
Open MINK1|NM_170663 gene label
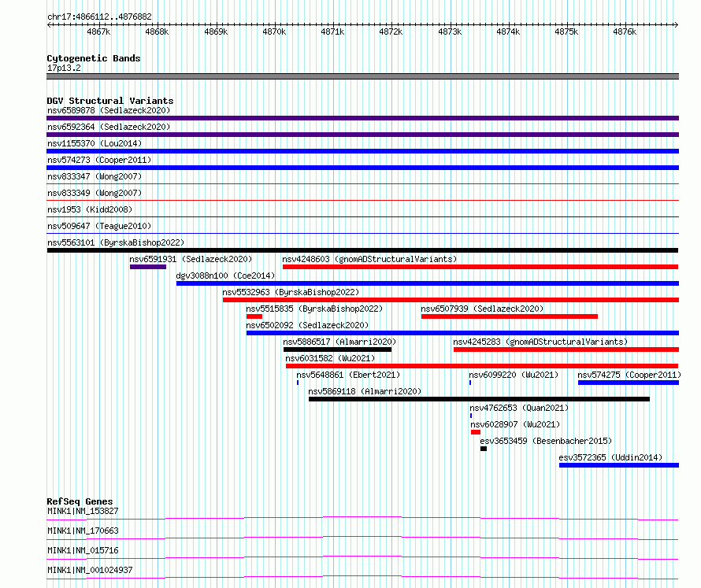(83, 531)
